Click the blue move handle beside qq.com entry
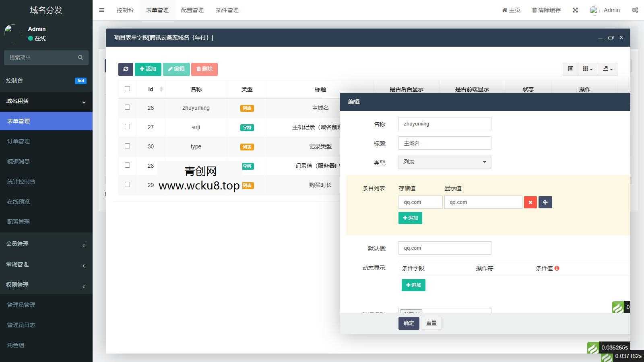 pos(545,202)
